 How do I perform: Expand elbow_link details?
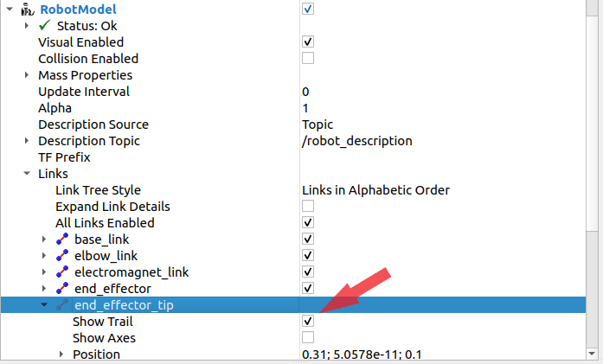pos(44,256)
